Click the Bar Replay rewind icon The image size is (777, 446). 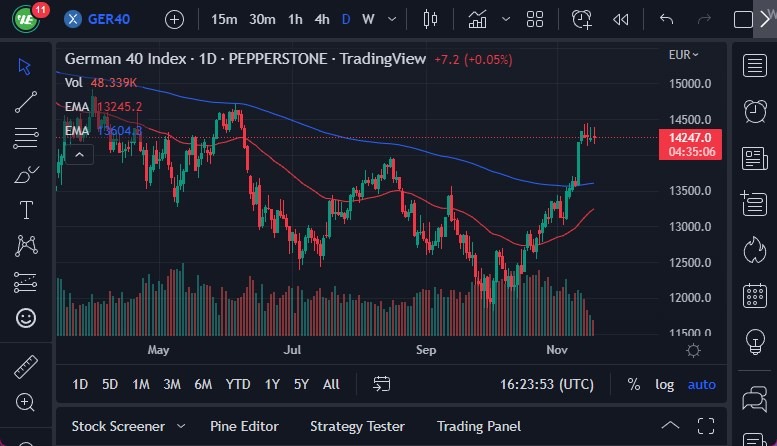pyautogui.click(x=621, y=19)
